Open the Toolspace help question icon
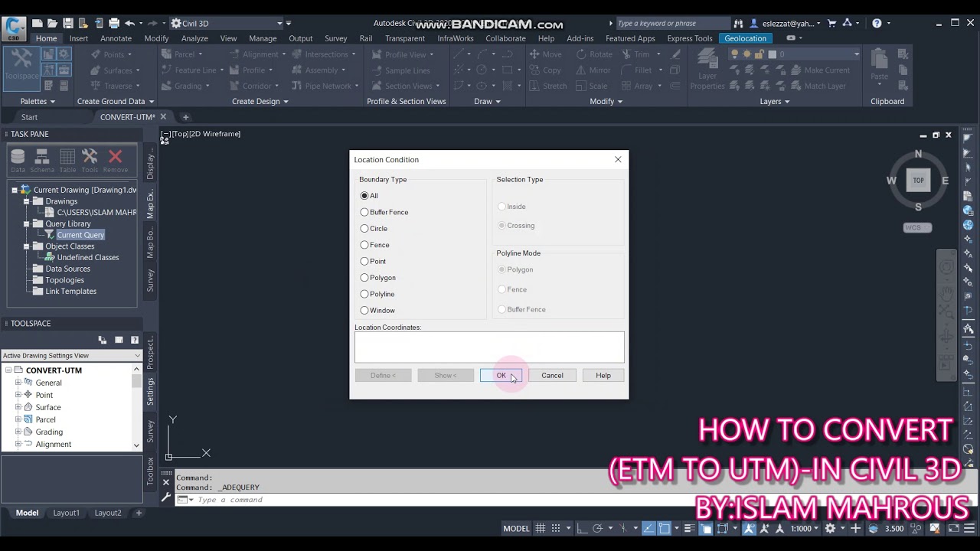This screenshot has width=980, height=551. (x=135, y=340)
